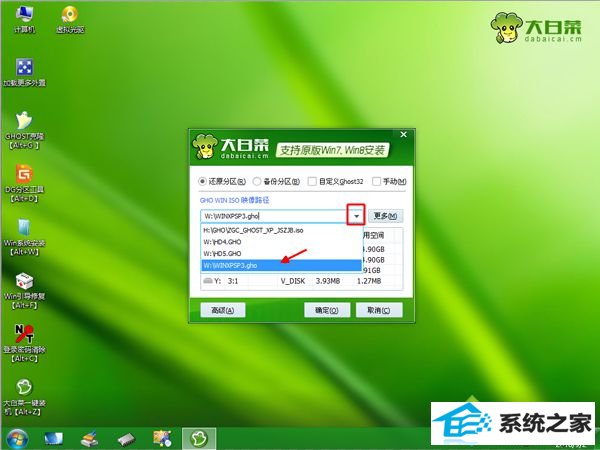Viewport: 600px width, 450px height.
Task: Click the 高级(A) advanced button
Action: 223,310
